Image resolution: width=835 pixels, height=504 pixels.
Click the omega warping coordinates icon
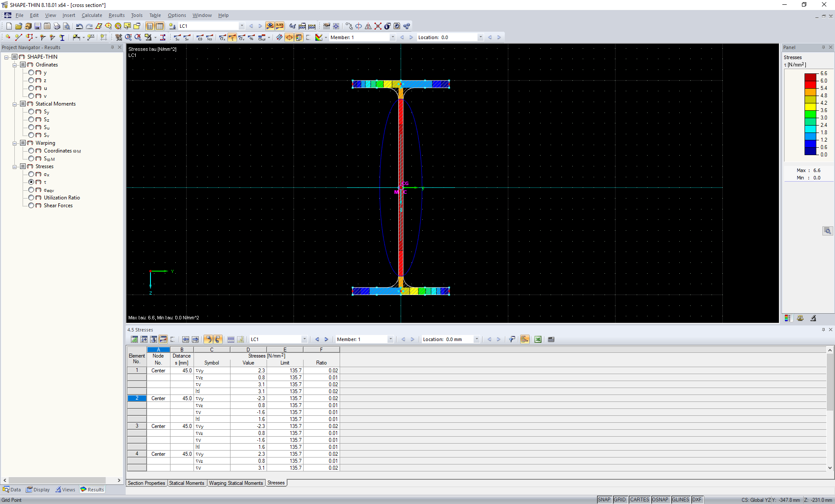click(200, 37)
